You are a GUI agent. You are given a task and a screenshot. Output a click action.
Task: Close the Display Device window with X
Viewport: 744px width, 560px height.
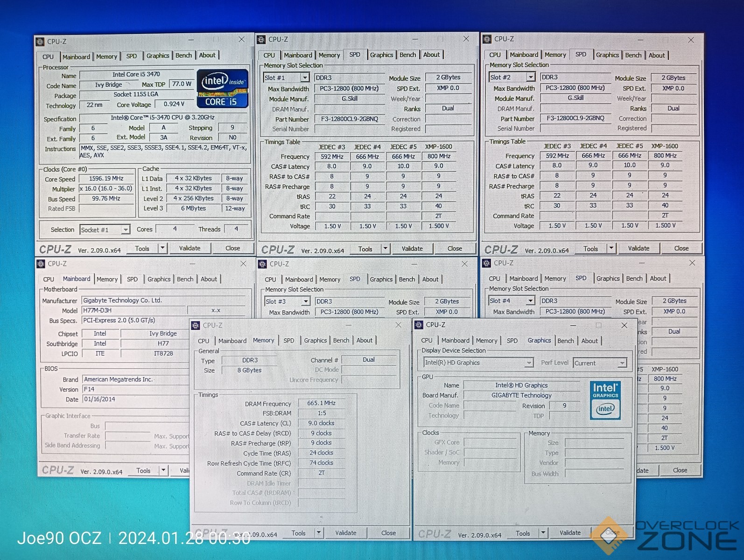pyautogui.click(x=624, y=325)
